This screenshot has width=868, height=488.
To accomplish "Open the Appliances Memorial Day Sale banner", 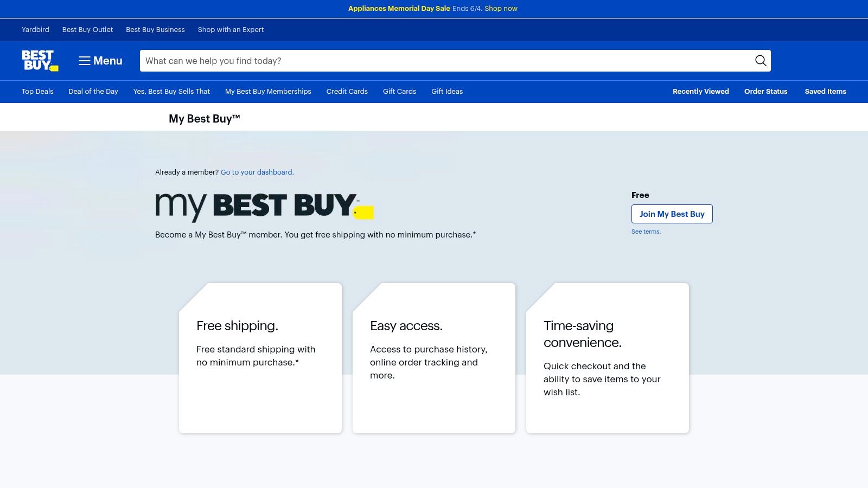I will 399,9.
